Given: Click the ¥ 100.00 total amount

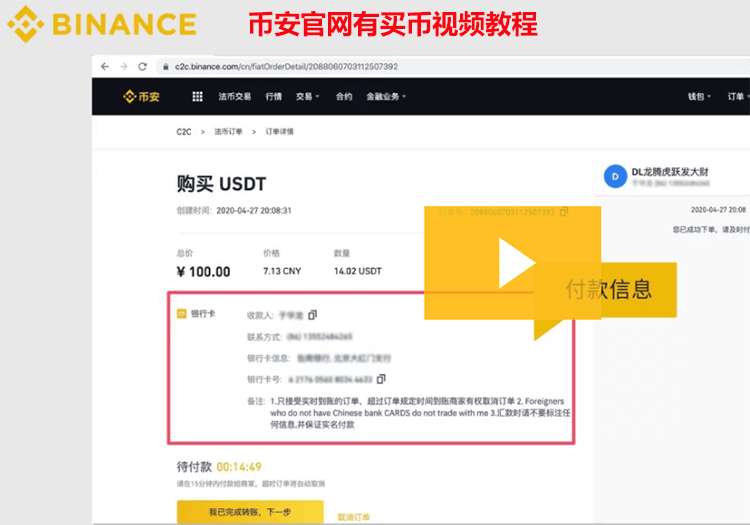Looking at the screenshot, I should [x=203, y=272].
